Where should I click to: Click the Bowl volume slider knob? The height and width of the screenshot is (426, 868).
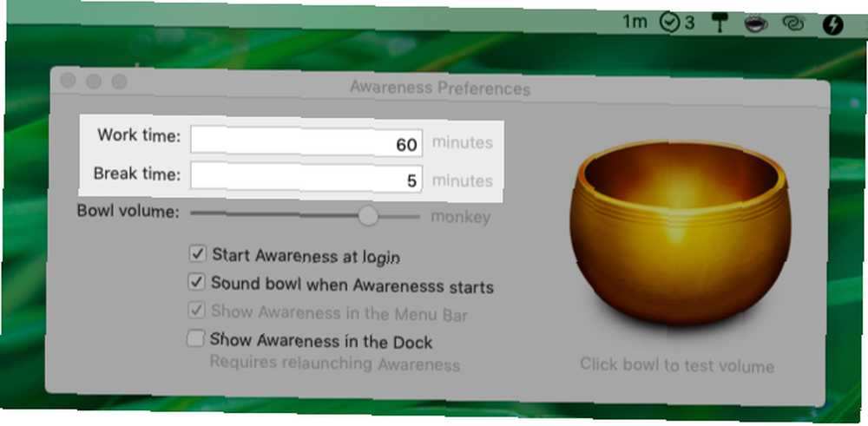tap(367, 215)
